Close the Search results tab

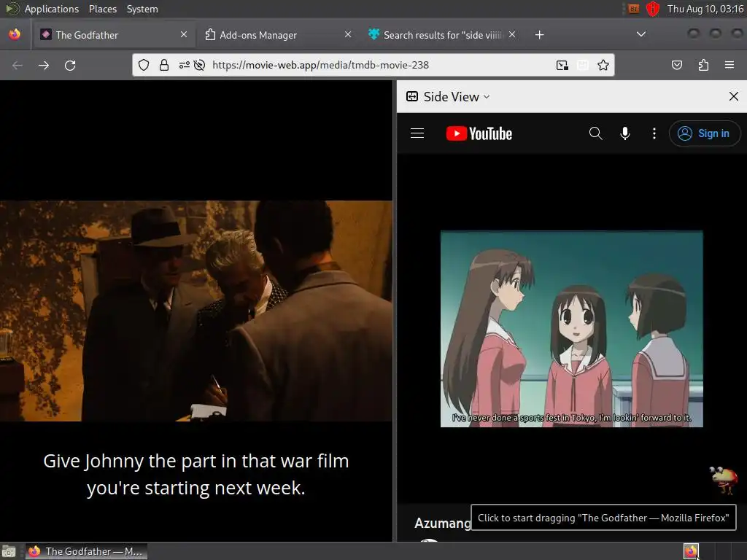pos(511,35)
